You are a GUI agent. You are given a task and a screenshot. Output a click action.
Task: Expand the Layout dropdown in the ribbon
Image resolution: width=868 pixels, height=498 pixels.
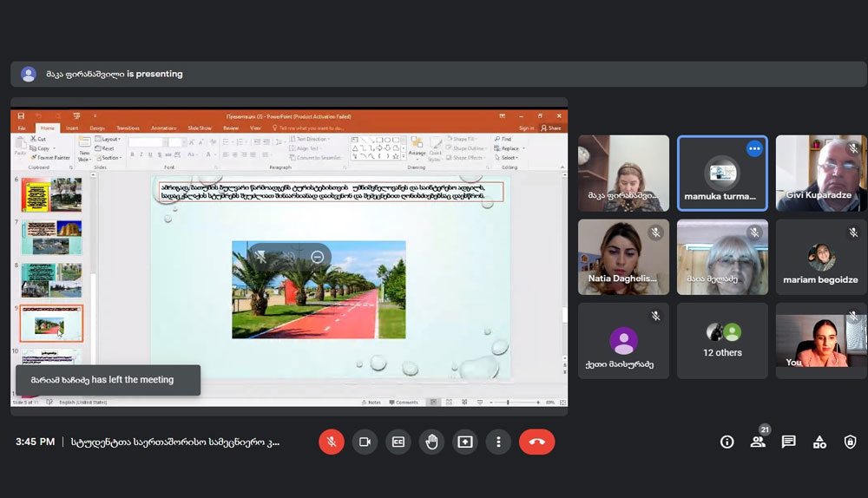110,139
